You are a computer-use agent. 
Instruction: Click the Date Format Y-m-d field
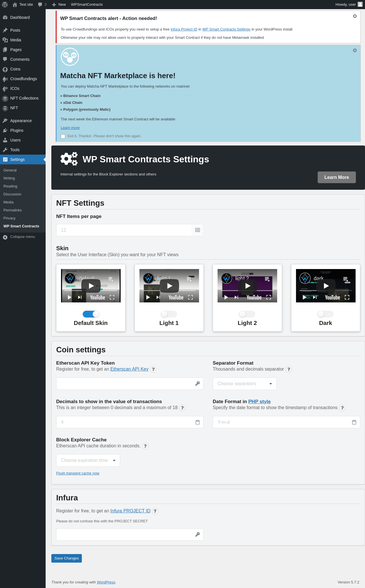click(x=286, y=422)
